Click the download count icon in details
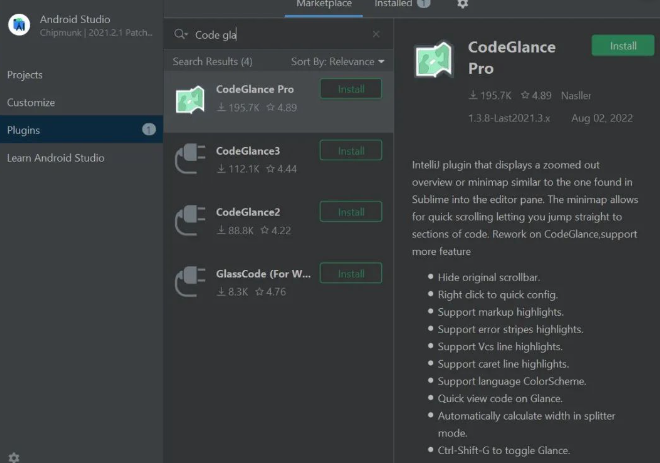This screenshot has width=660, height=463. click(x=473, y=96)
